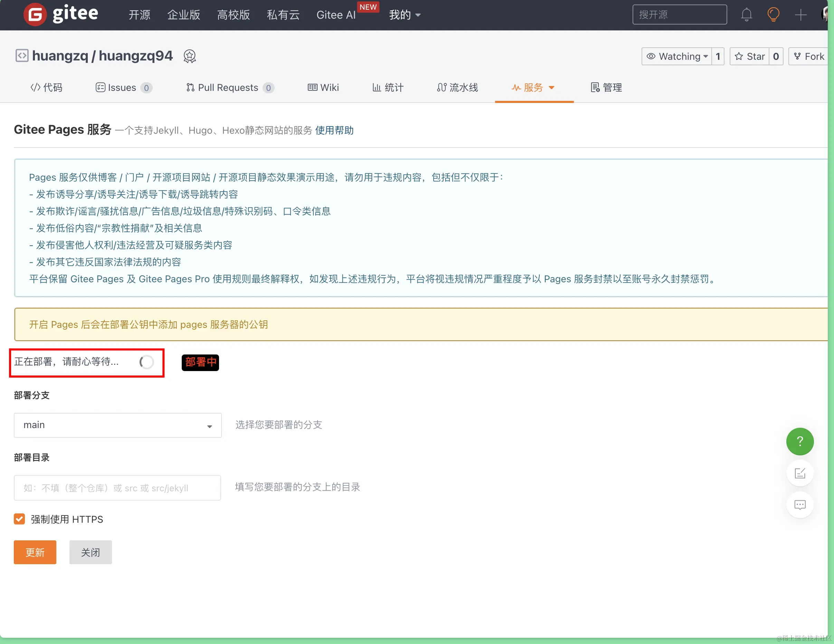834x644 pixels.
Task: Toggle the 强制使用 HTTPS checkbox
Action: [19, 519]
